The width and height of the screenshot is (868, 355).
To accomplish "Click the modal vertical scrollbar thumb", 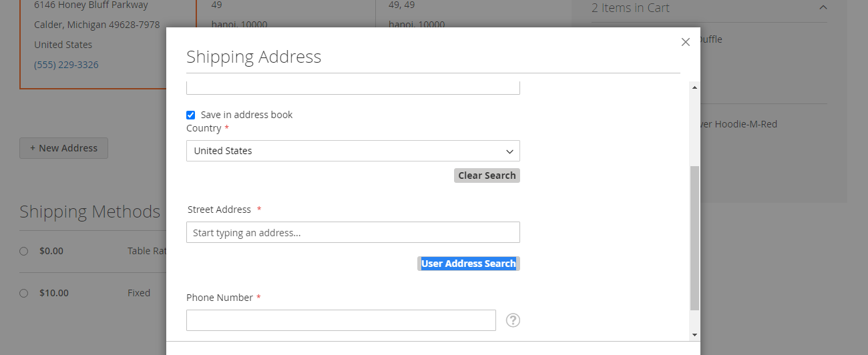I will coord(694,237).
